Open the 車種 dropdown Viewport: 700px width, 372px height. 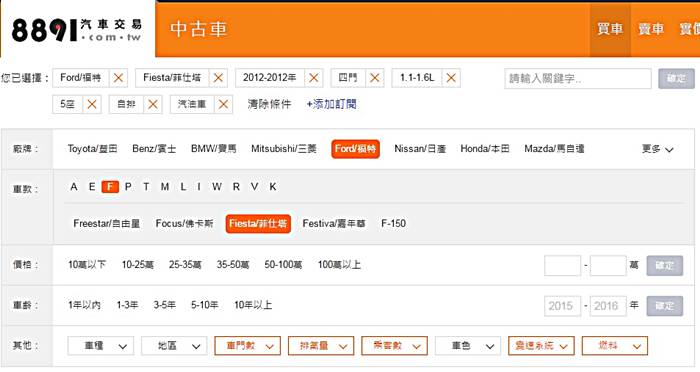pos(100,346)
